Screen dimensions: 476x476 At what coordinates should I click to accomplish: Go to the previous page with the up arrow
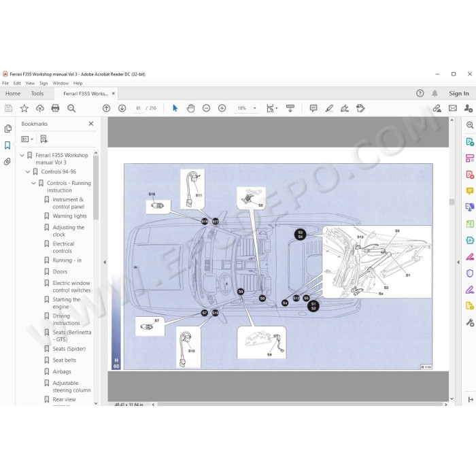[x=106, y=108]
